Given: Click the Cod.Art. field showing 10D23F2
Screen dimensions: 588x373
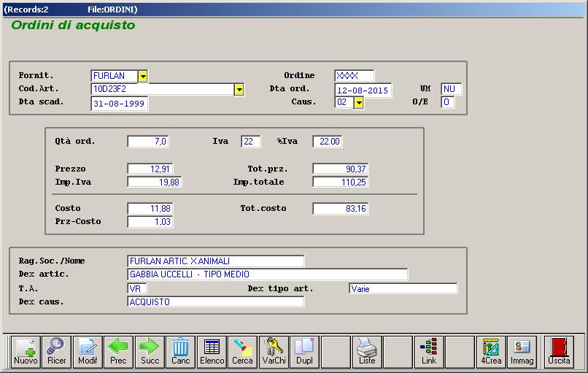Looking at the screenshot, I should tap(163, 89).
